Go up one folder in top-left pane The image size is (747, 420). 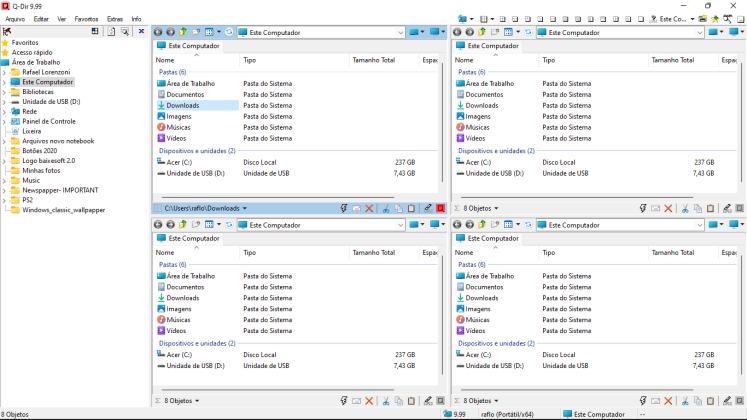coord(183,32)
